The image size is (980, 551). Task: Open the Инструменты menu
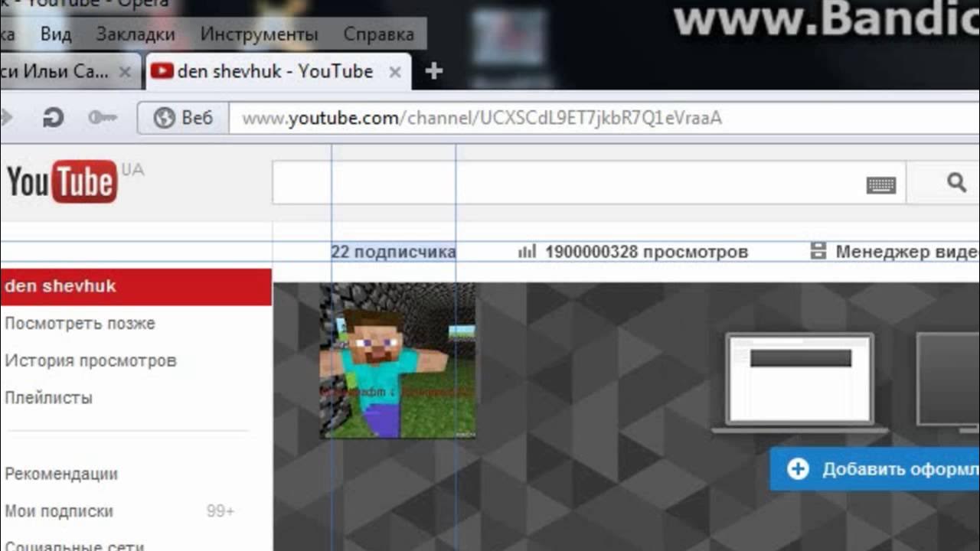(x=259, y=34)
